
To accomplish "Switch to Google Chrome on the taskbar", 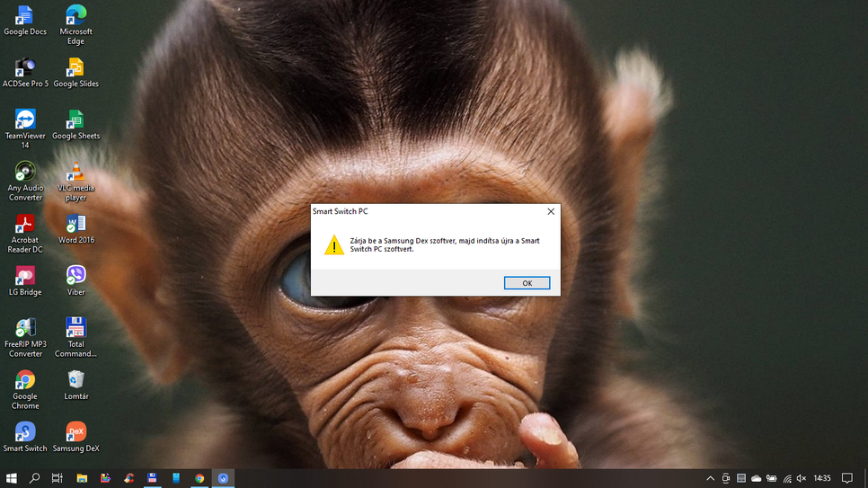I will click(x=199, y=478).
